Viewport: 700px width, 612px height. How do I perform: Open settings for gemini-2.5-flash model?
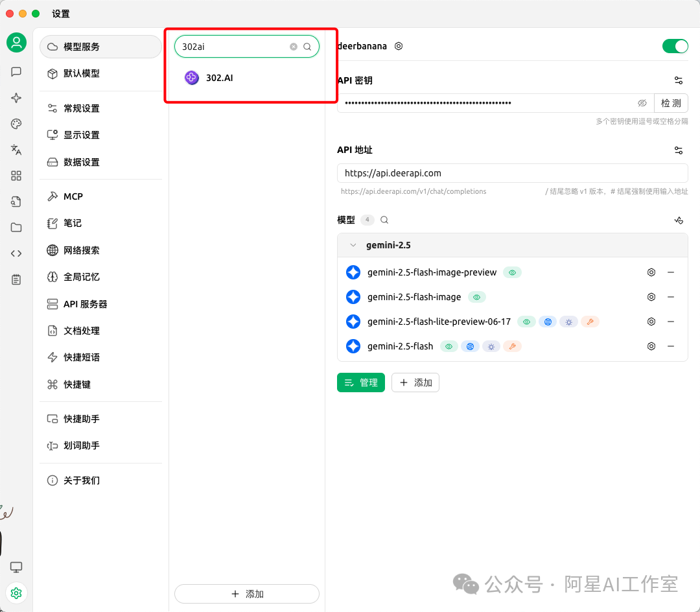click(651, 346)
